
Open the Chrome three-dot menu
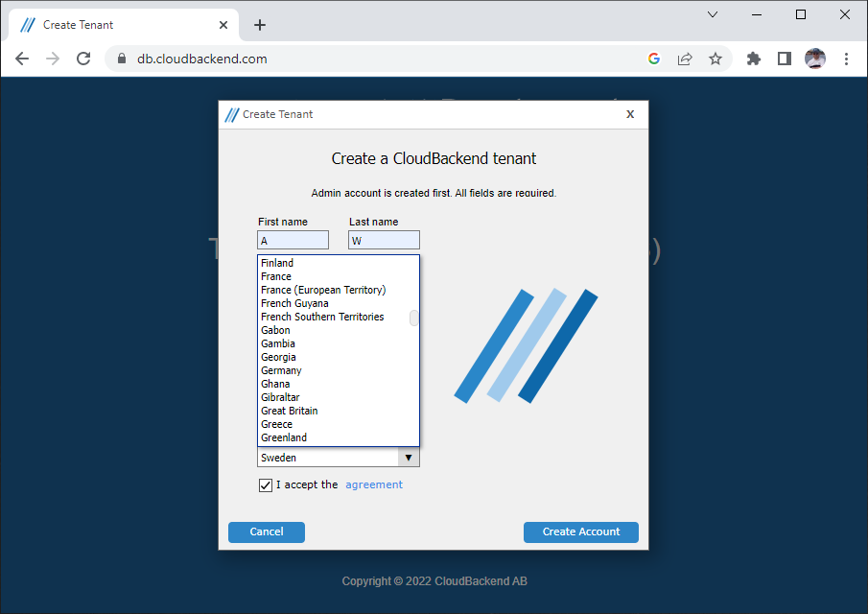pos(846,59)
